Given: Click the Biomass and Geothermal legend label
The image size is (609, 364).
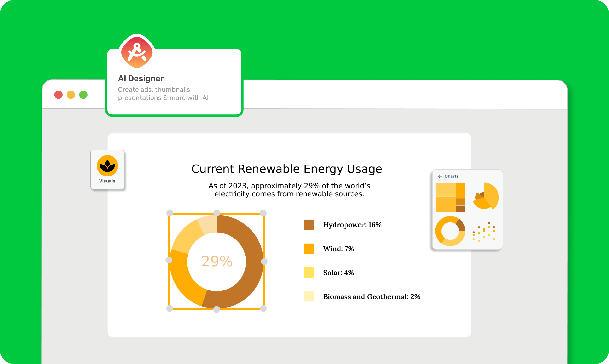Looking at the screenshot, I should (x=372, y=296).
